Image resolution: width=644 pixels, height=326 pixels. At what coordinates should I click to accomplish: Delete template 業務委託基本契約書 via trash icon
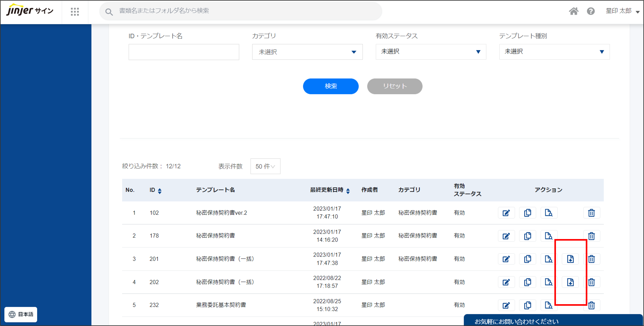pos(591,305)
